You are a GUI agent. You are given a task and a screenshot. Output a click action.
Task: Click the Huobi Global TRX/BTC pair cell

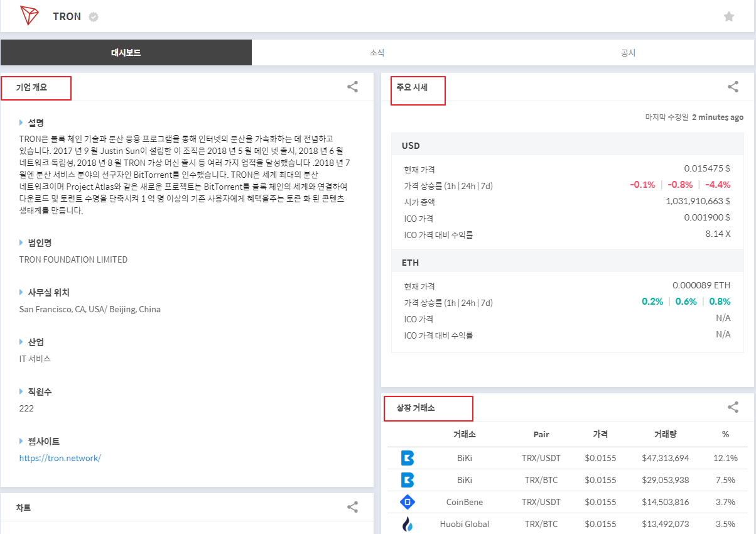(541, 524)
